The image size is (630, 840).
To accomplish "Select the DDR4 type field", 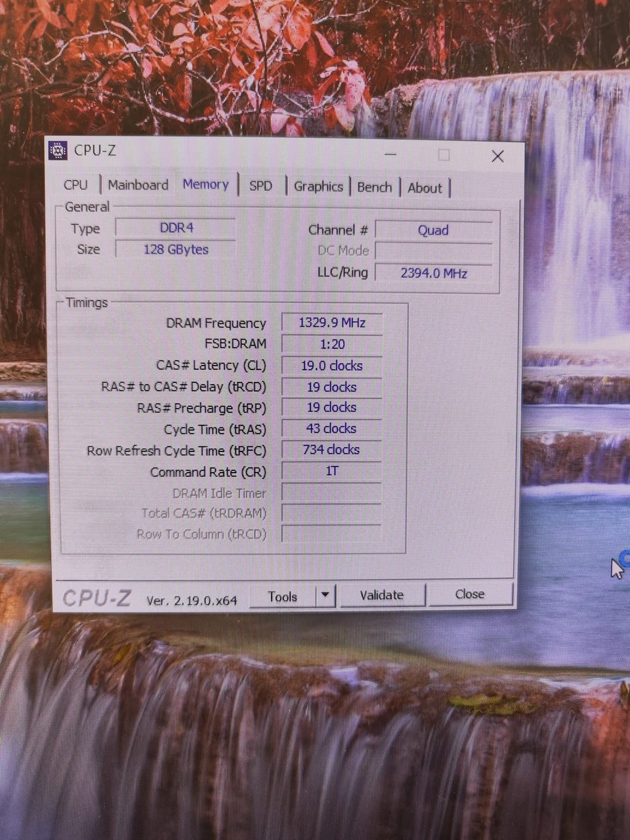I will click(176, 228).
